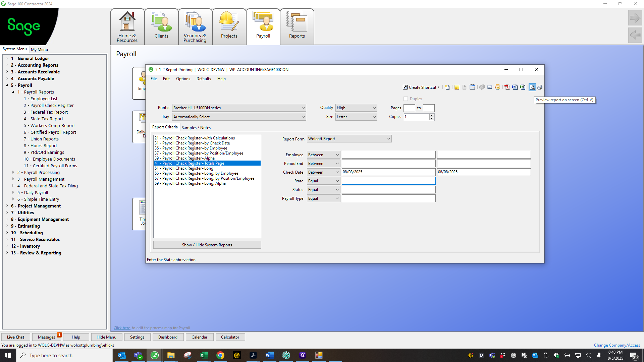Click here link to edit process map
The image size is (644, 362).
(122, 328)
